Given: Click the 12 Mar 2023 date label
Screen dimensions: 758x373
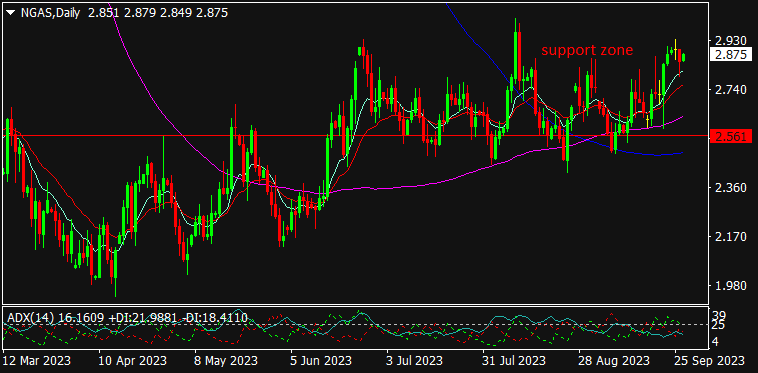Looking at the screenshot, I should (37, 360).
